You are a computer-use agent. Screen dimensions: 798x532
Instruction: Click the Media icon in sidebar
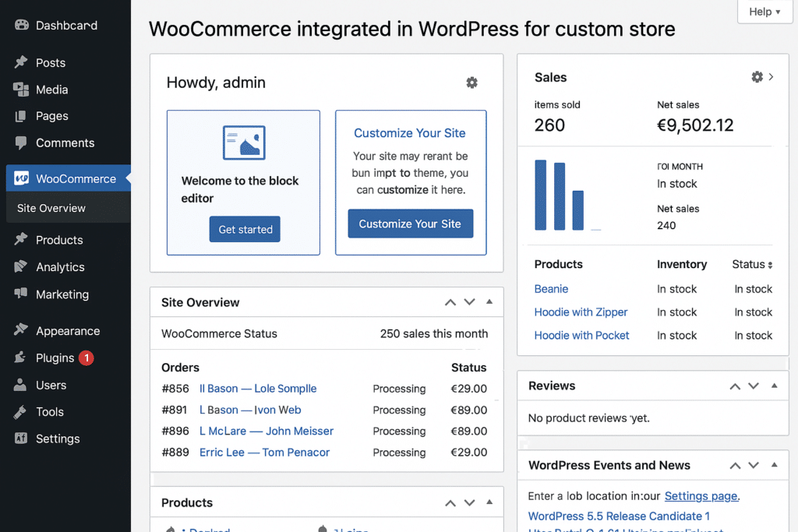[21, 90]
